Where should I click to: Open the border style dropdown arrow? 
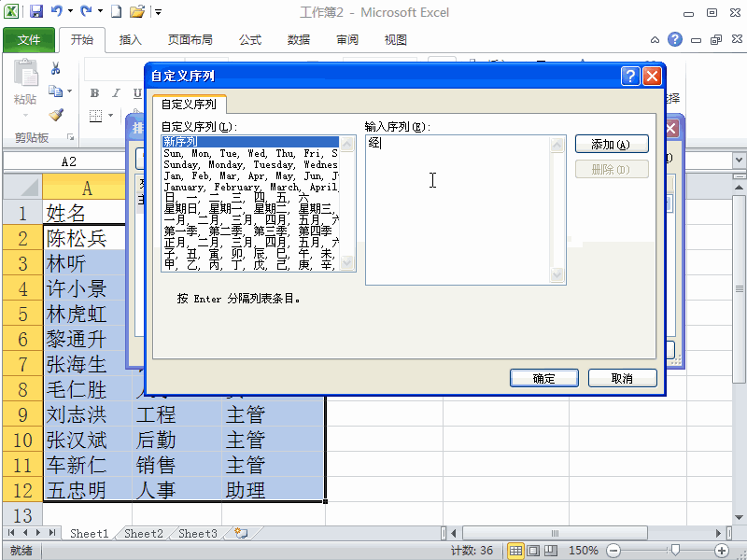[113, 116]
